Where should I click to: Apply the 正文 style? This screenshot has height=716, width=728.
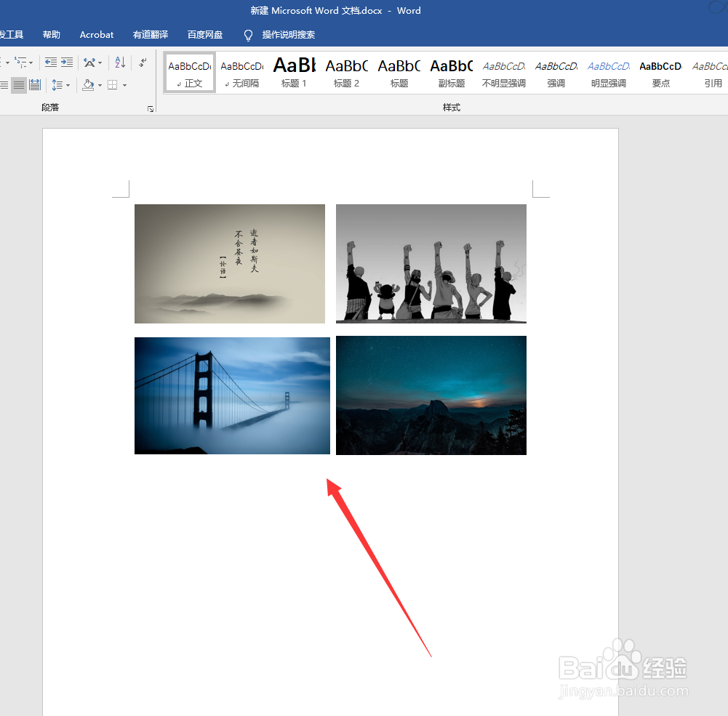click(x=190, y=73)
